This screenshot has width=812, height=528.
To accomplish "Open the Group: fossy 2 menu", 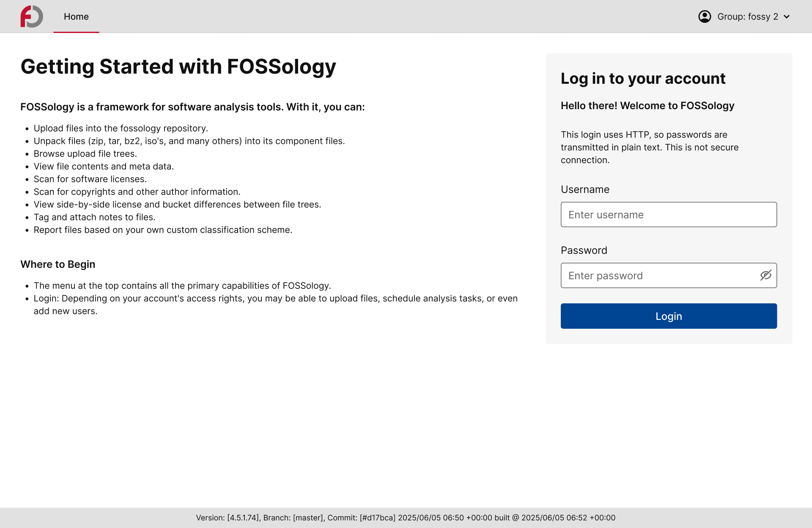I will click(x=744, y=16).
